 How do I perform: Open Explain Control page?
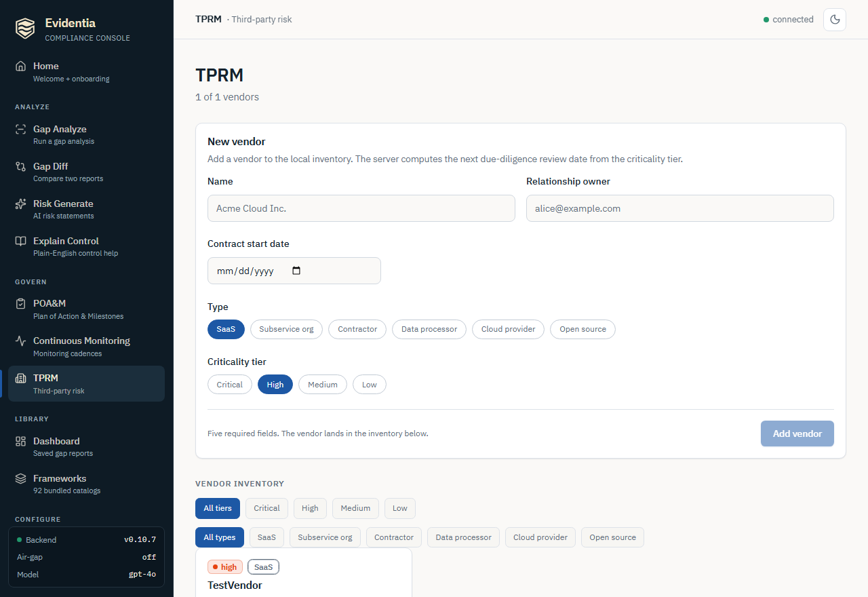[86, 247]
